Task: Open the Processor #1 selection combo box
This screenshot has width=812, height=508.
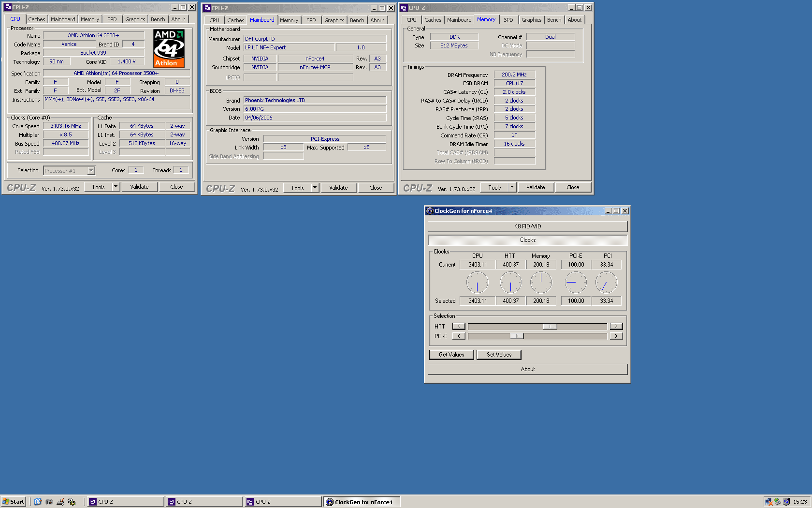Action: (x=70, y=171)
